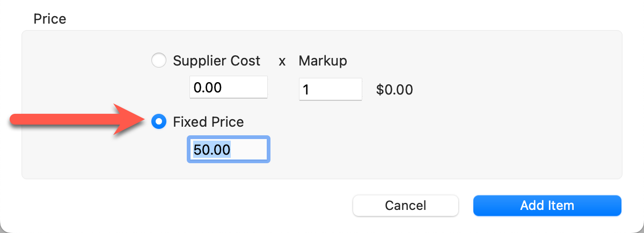Confirm with the Add Item button
This screenshot has width=644, height=233.
pyautogui.click(x=547, y=205)
